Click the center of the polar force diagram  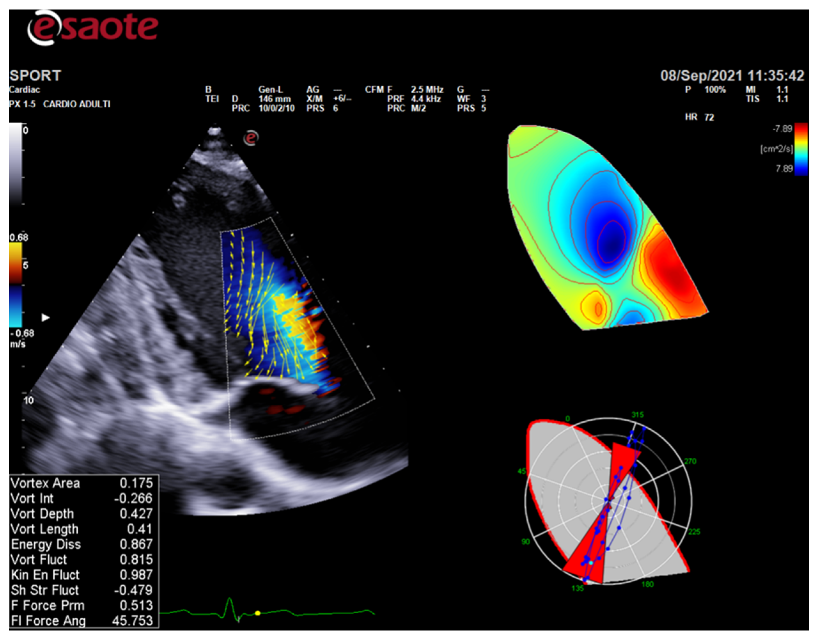click(608, 501)
